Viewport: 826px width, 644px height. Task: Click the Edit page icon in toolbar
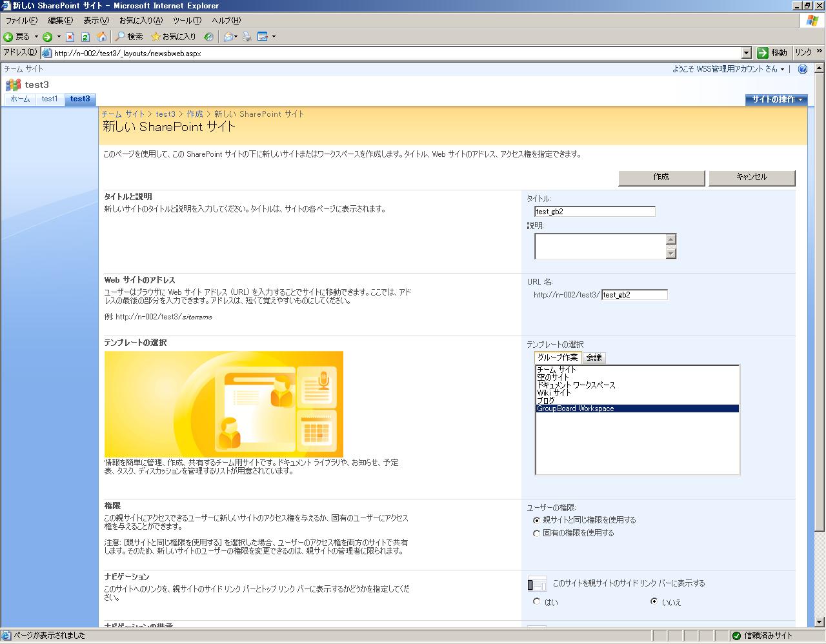point(263,37)
